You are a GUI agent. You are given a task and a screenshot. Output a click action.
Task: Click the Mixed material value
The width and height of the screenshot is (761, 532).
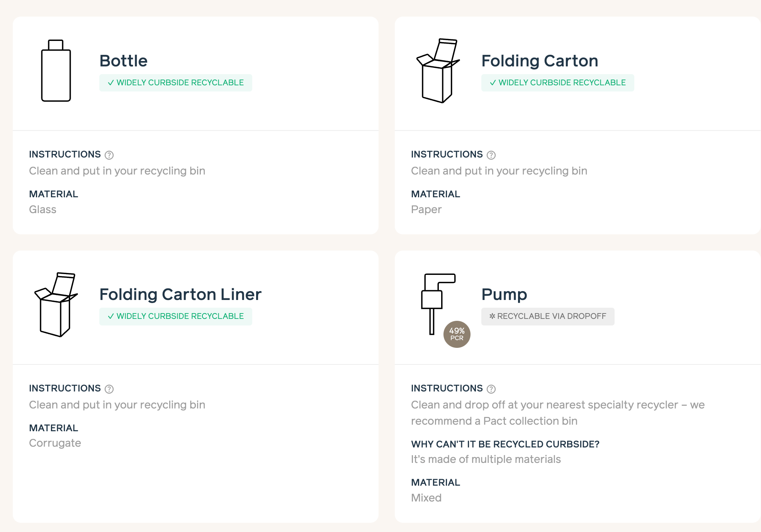click(426, 498)
